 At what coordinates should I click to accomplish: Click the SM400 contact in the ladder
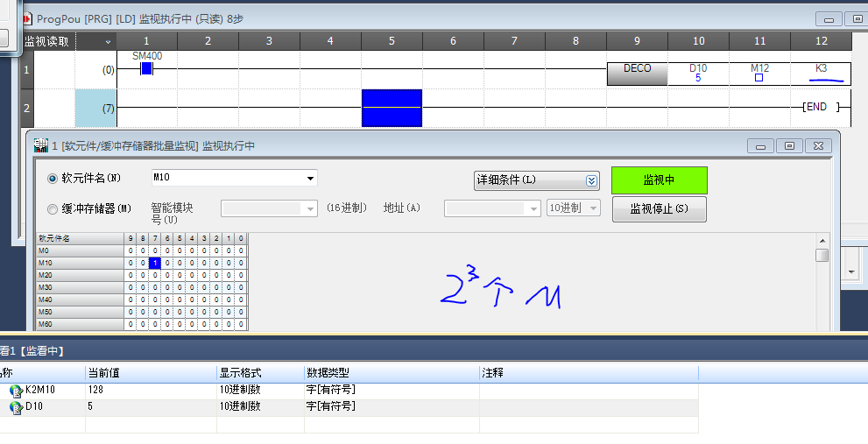click(x=146, y=68)
